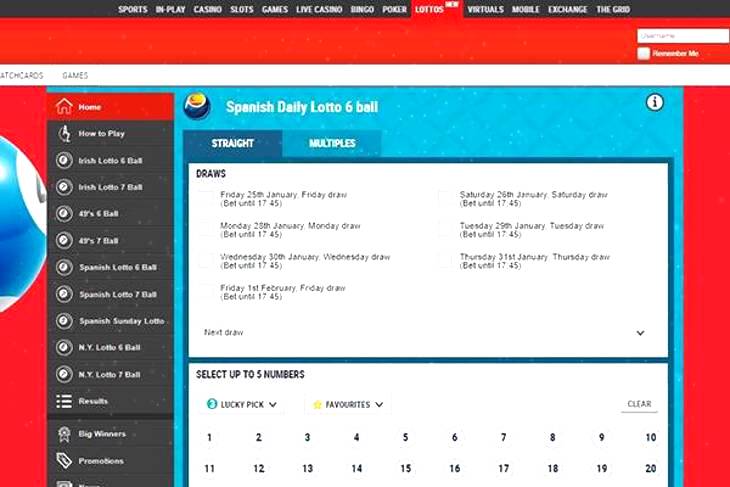This screenshot has height=487, width=730.
Task: Switch to the Multiples tab
Action: coord(332,143)
